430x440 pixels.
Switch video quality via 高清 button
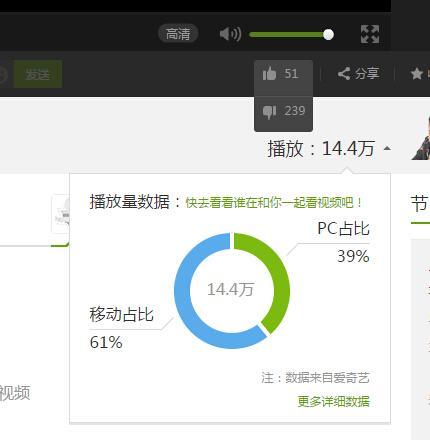pyautogui.click(x=178, y=34)
